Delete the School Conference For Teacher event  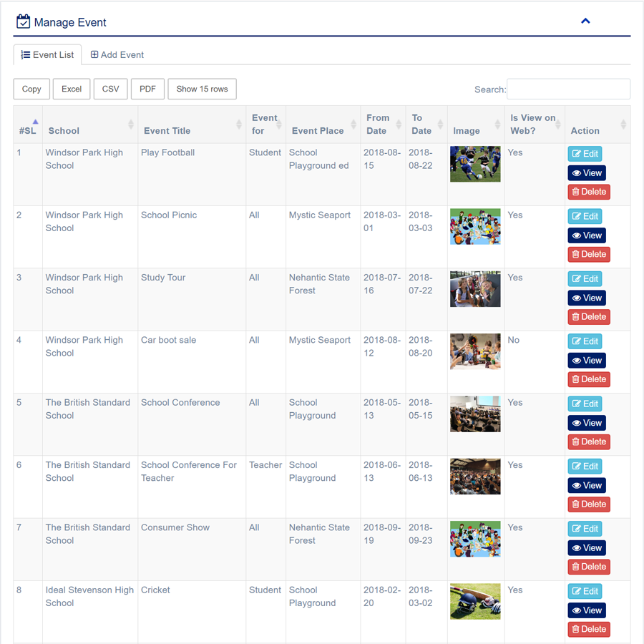[589, 504]
